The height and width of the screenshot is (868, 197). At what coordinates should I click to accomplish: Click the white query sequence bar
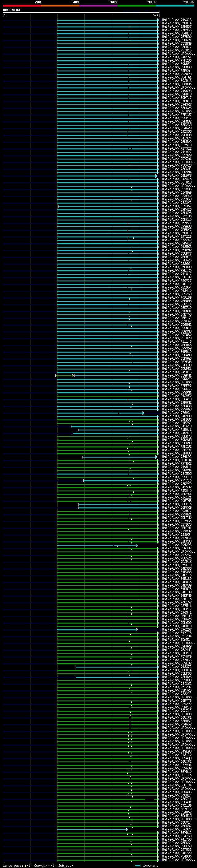click(x=81, y=12)
